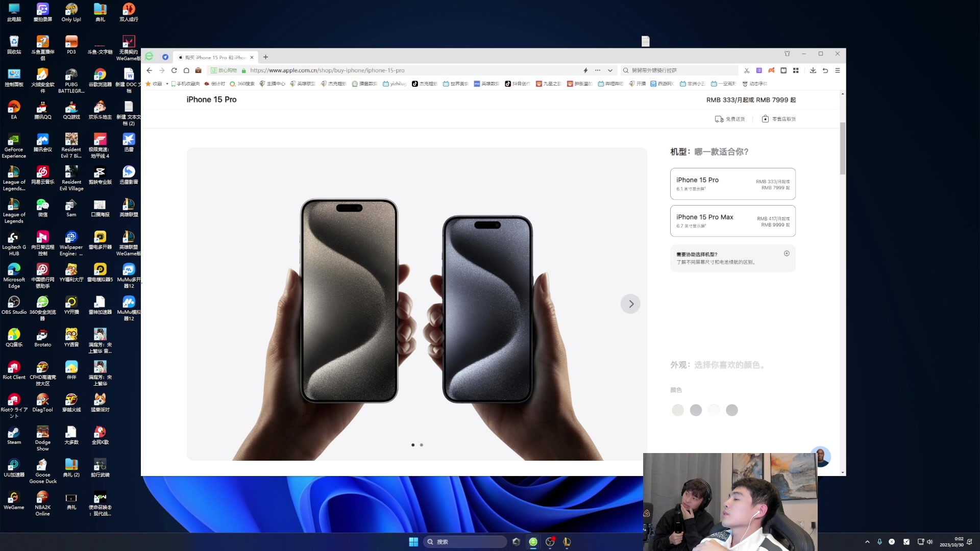
Task: Select the Steam desktop shortcut
Action: point(14,436)
